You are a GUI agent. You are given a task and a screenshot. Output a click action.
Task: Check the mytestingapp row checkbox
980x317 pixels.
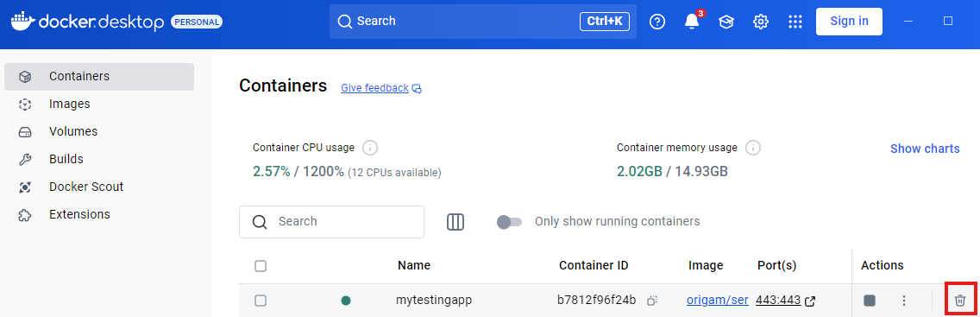coord(261,301)
